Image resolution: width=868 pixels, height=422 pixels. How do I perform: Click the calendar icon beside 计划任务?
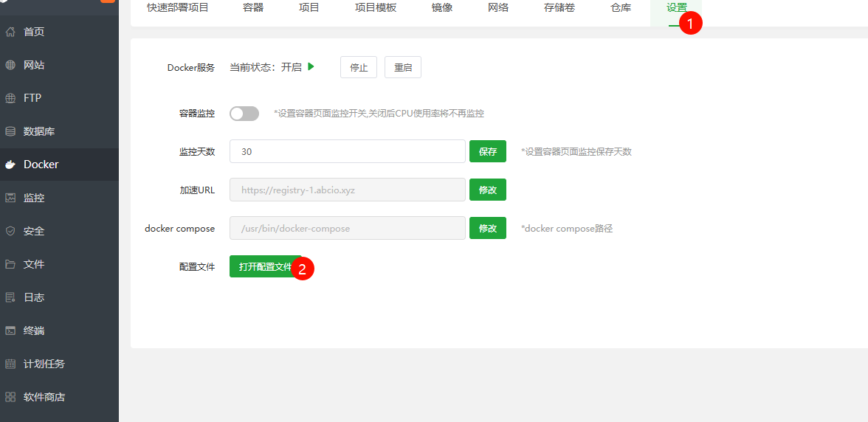10,364
